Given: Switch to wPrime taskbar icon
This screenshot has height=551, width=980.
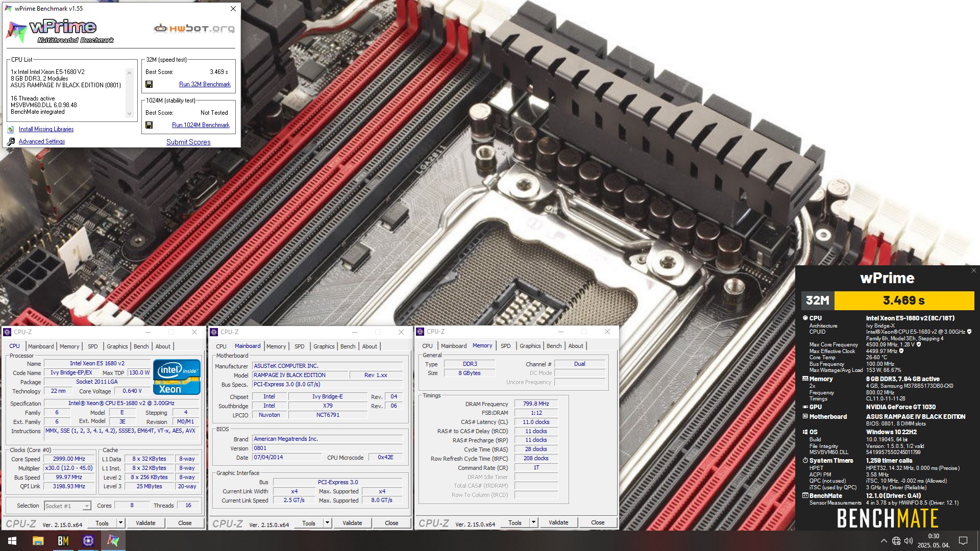Looking at the screenshot, I should 113,541.
